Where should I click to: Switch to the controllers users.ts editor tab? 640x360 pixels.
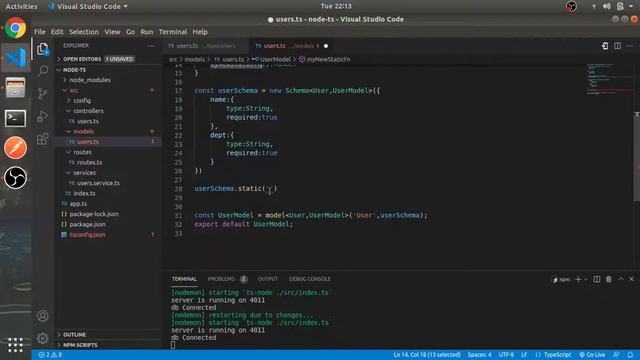pos(204,46)
